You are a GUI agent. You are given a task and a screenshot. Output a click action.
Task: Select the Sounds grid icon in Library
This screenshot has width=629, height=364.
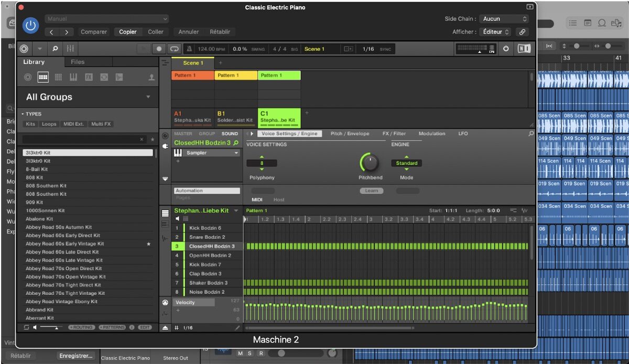pos(58,77)
